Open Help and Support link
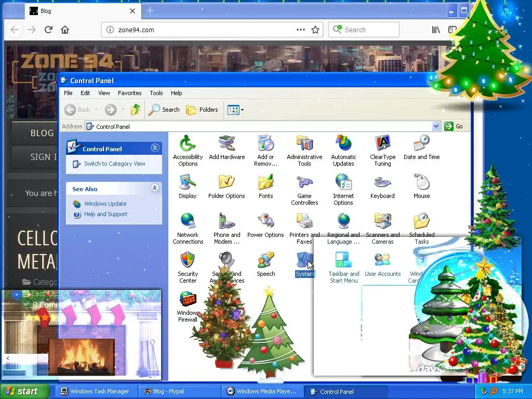The width and height of the screenshot is (532, 399). coord(105,214)
